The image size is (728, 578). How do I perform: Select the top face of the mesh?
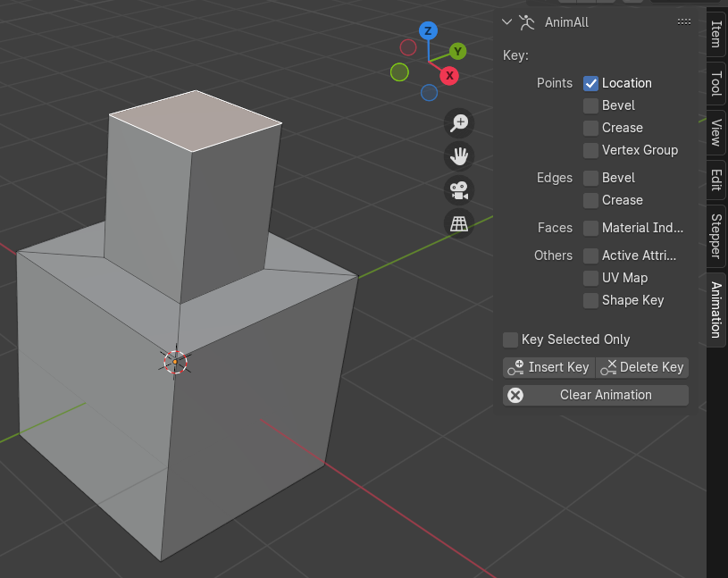pyautogui.click(x=195, y=119)
